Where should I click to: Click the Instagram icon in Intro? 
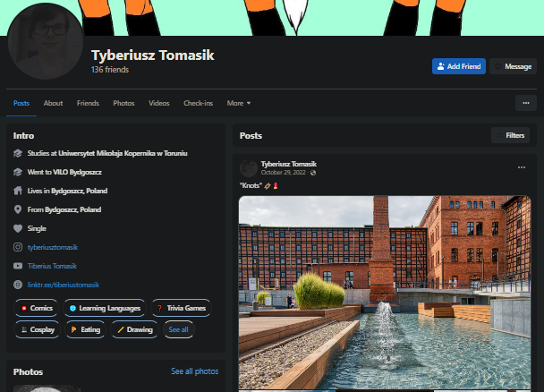[18, 247]
